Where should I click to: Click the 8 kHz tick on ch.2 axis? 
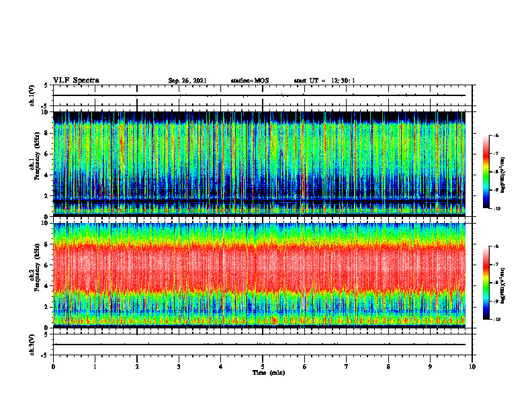pos(47,244)
